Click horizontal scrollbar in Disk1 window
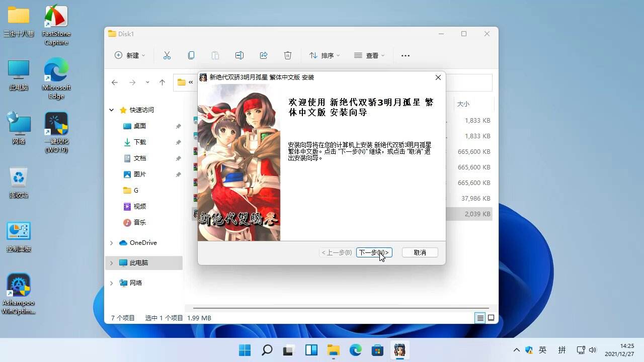The width and height of the screenshot is (644, 362). pyautogui.click(x=341, y=308)
